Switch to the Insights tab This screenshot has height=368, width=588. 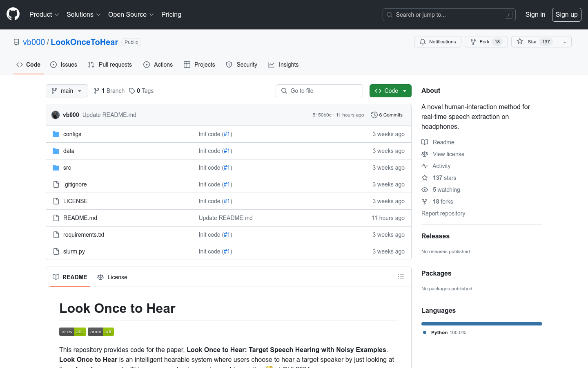(x=283, y=65)
